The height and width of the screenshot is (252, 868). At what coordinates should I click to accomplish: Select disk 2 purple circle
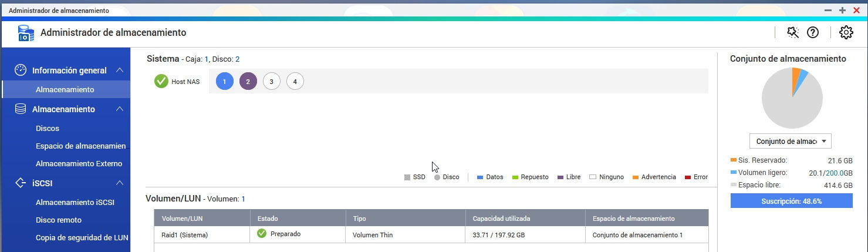pos(248,82)
